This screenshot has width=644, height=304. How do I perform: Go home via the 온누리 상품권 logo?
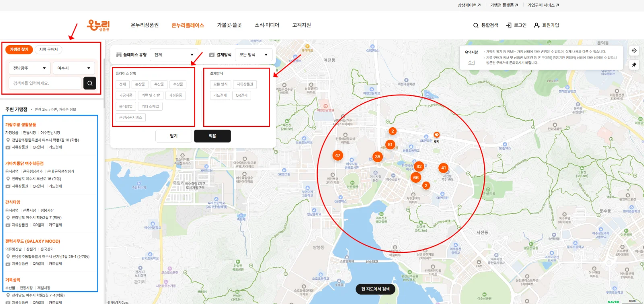tap(98, 25)
